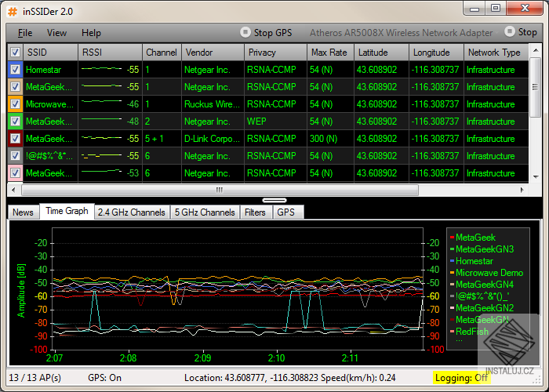549x392 pixels.
Task: Click Microwave Demo in the graph legend
Action: [x=489, y=273]
